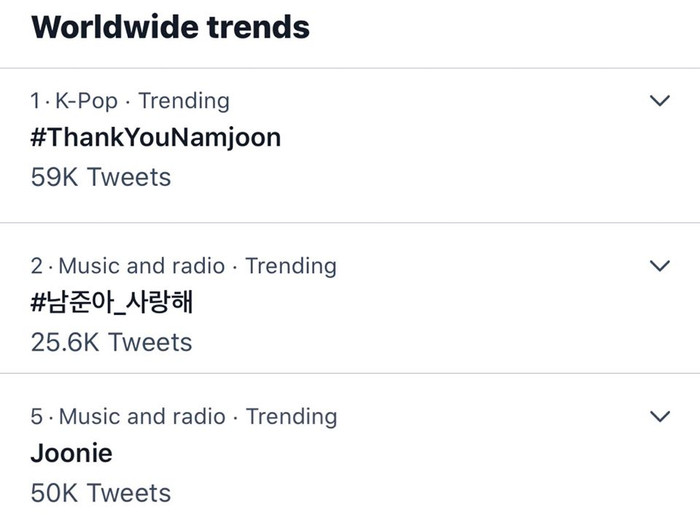Select Music and radio label in rank 5 row
Screen dimensions: 700x527
tap(142, 416)
